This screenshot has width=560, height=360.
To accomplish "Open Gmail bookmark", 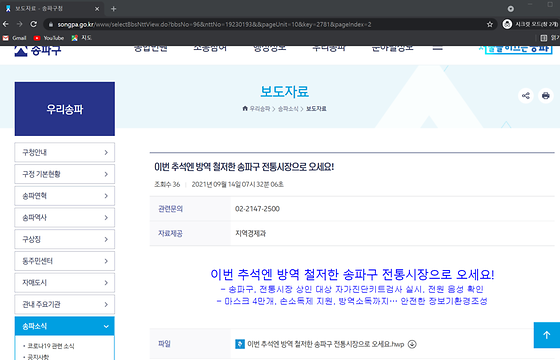I will coord(14,38).
